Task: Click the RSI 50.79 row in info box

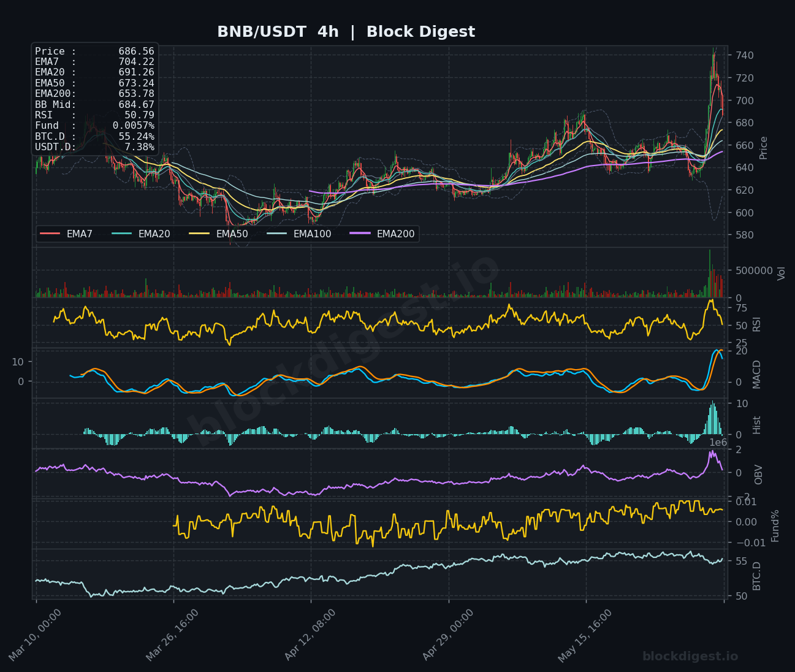Action: coord(94,115)
